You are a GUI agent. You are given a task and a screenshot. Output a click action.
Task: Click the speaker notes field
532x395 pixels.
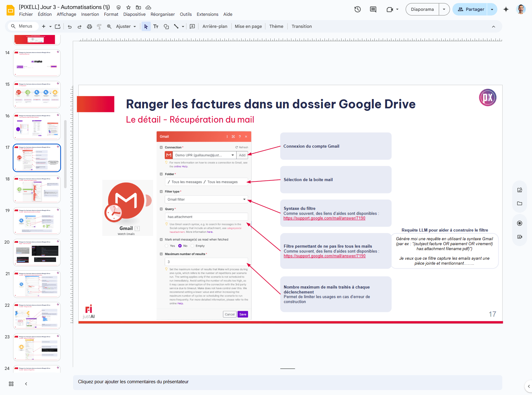[287, 382]
